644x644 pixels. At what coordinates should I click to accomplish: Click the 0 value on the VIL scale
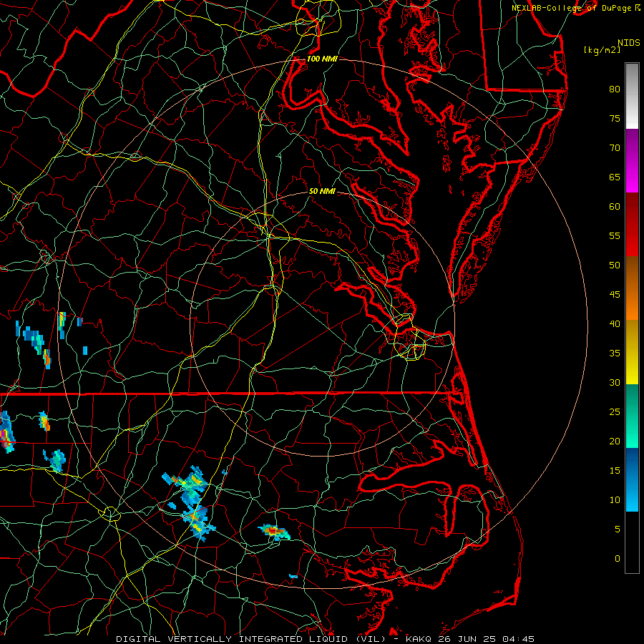tap(618, 559)
